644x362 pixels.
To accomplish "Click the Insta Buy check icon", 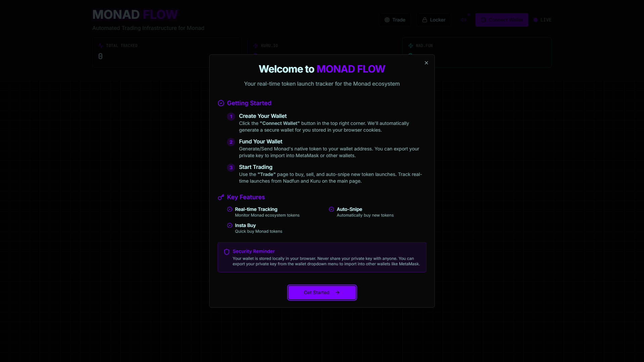I will pyautogui.click(x=230, y=225).
